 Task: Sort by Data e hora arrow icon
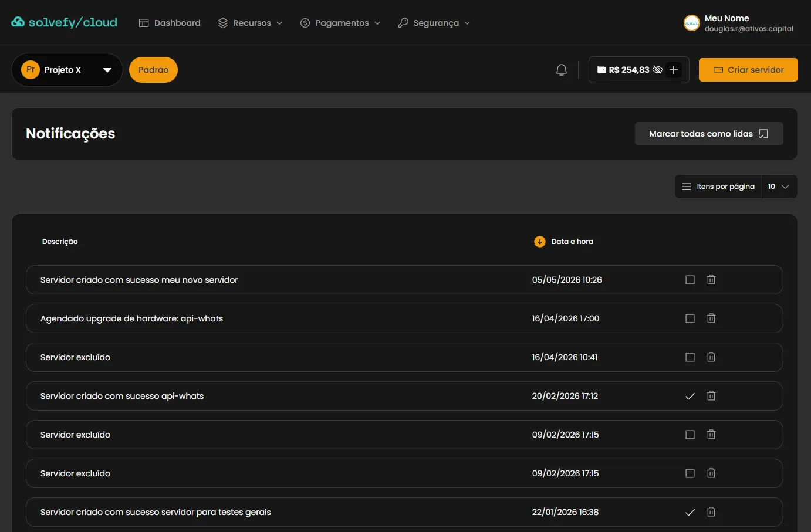click(540, 242)
